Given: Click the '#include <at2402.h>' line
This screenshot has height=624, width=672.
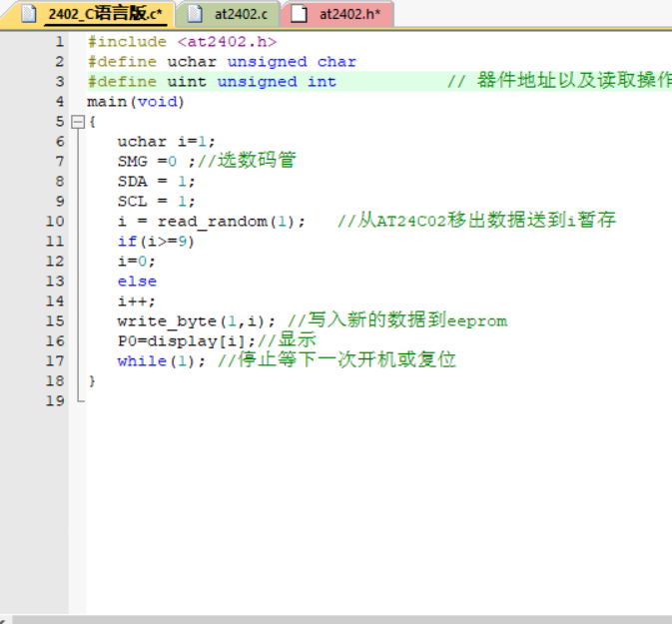Looking at the screenshot, I should coord(182,42).
